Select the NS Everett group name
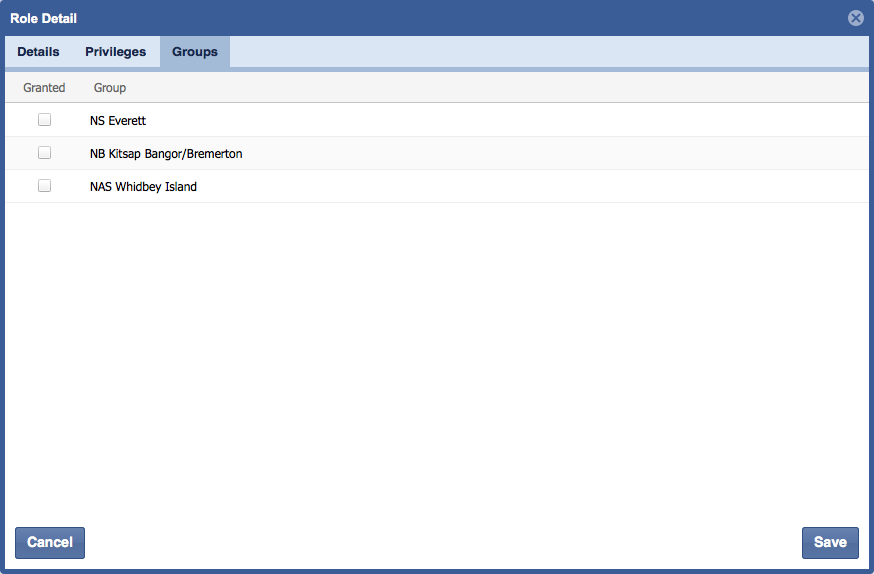Screen dimensions: 874x574 118,121
